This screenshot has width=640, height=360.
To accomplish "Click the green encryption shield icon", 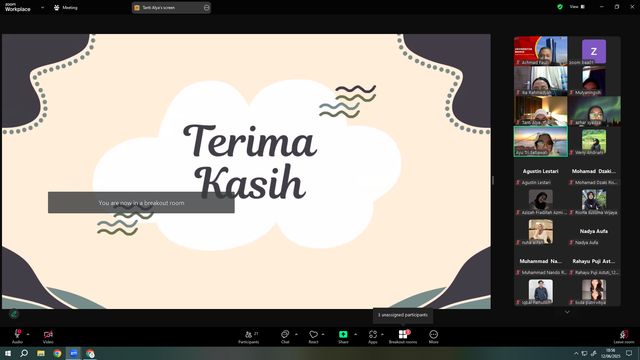I will pyautogui.click(x=560, y=7).
